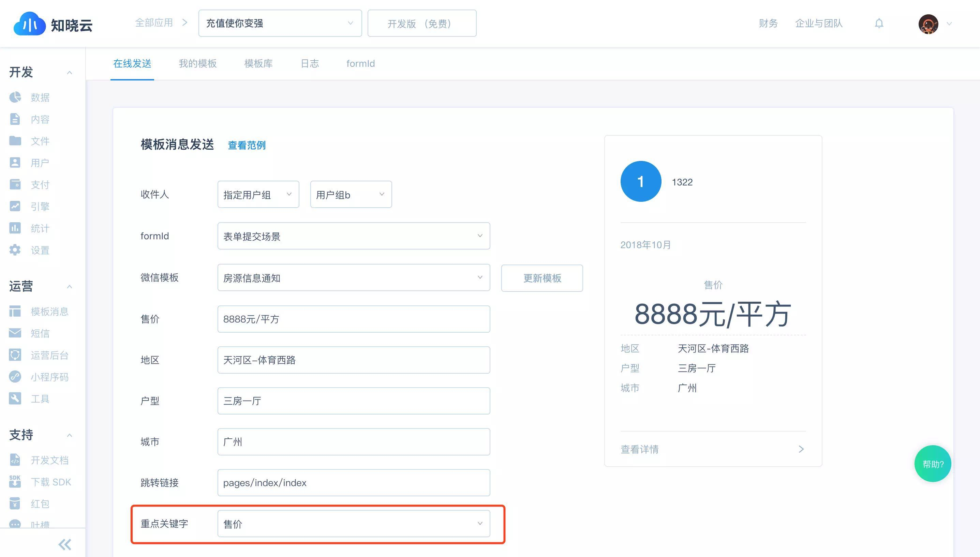The height and width of the screenshot is (557, 980).
Task: Open the 支付 wallet icon
Action: click(x=15, y=184)
